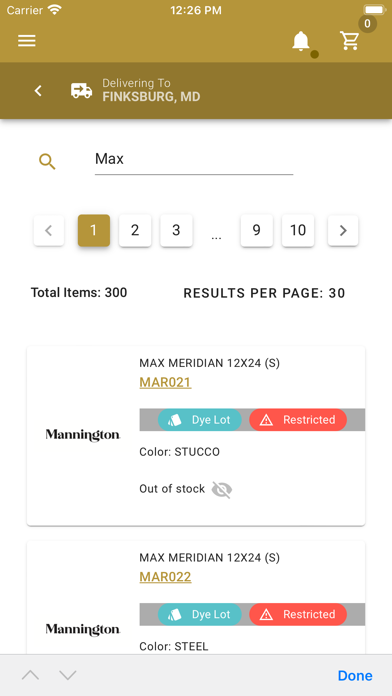Go back using the header chevron
Viewport: 392px width, 696px height.
click(38, 91)
